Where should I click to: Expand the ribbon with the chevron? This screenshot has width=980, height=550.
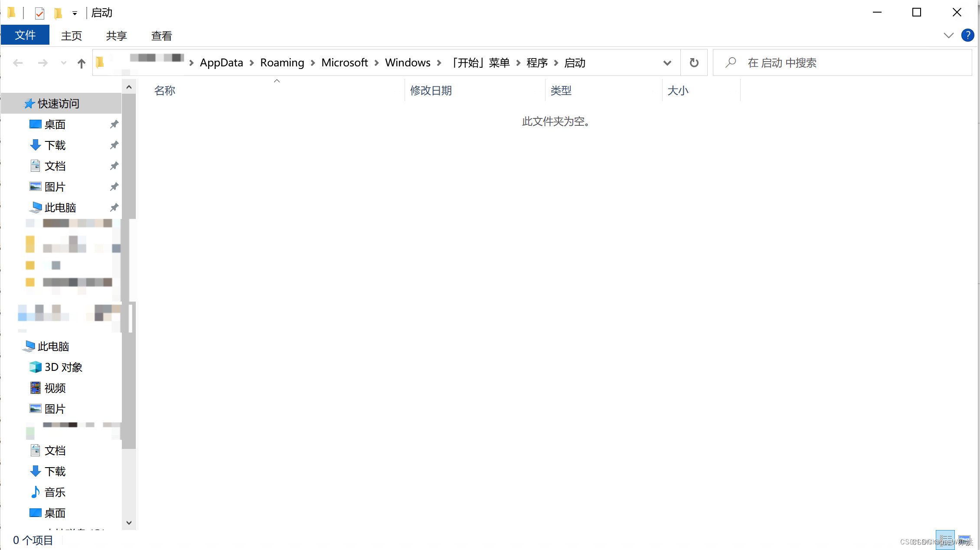tap(948, 36)
